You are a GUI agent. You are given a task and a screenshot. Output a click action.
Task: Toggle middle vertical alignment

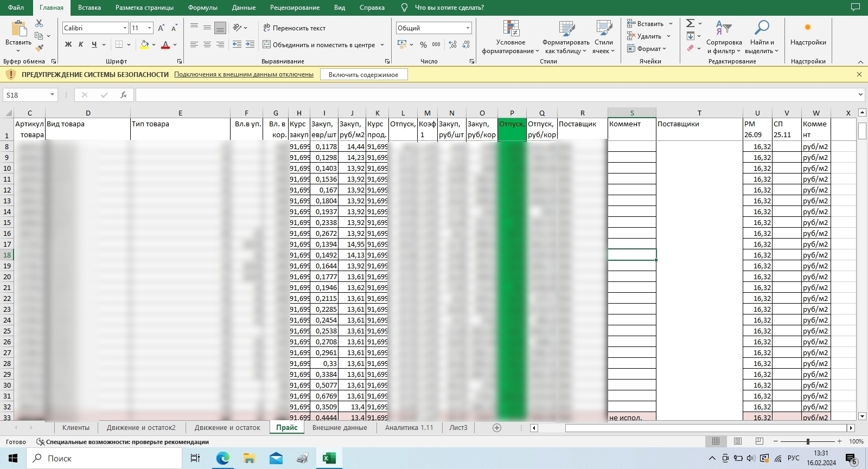207,28
